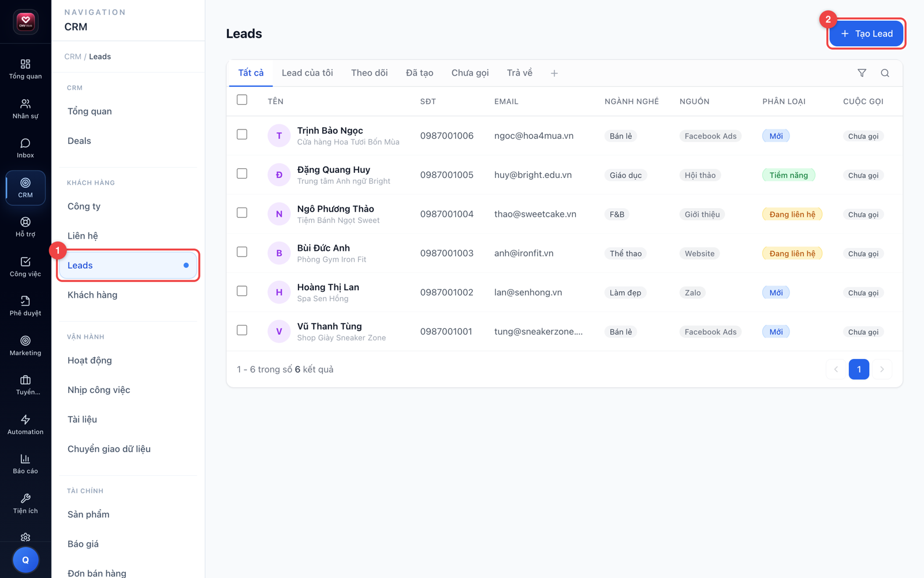
Task: Open Tài liệu navigation item
Action: click(x=128, y=420)
